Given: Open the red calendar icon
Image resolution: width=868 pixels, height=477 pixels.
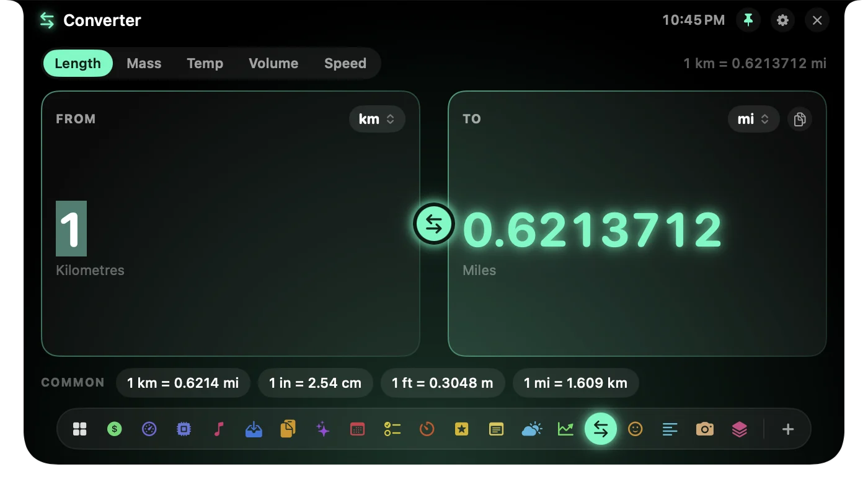Looking at the screenshot, I should coord(357,429).
